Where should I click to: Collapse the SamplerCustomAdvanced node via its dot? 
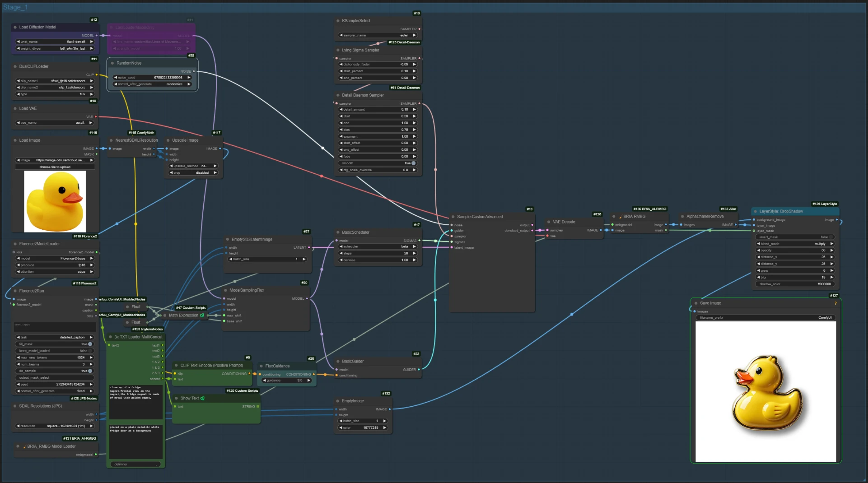(x=453, y=217)
